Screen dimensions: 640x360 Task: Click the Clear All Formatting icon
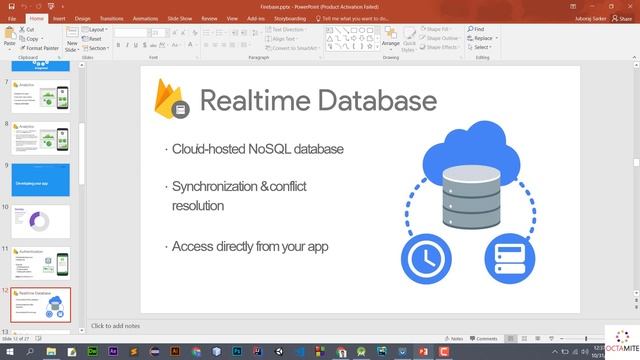195,33
